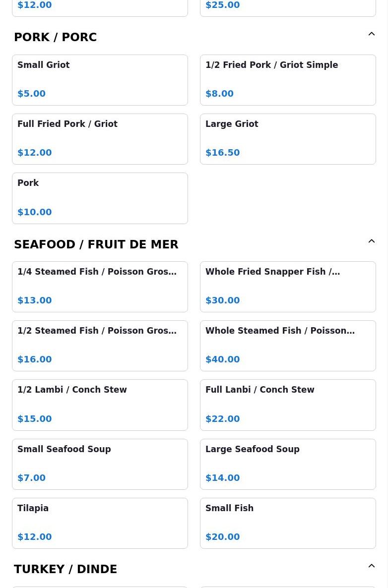Select Large Seafood Soup item
Viewport: 388px width, 588px height.
click(x=288, y=464)
